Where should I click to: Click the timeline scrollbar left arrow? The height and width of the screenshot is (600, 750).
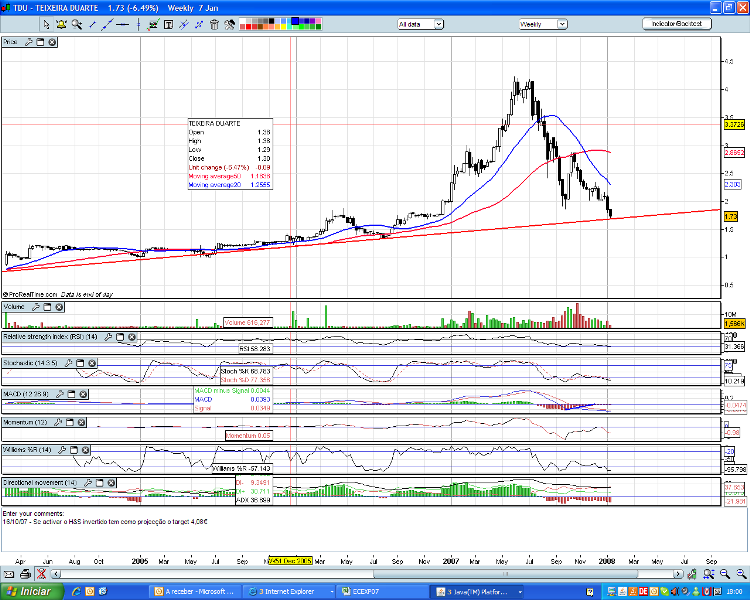coord(56,574)
